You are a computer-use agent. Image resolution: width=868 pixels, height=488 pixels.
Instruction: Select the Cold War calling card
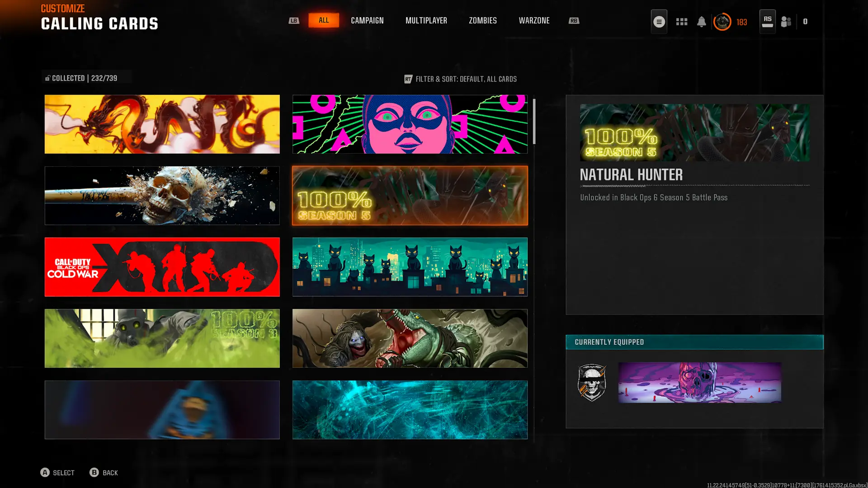click(162, 267)
